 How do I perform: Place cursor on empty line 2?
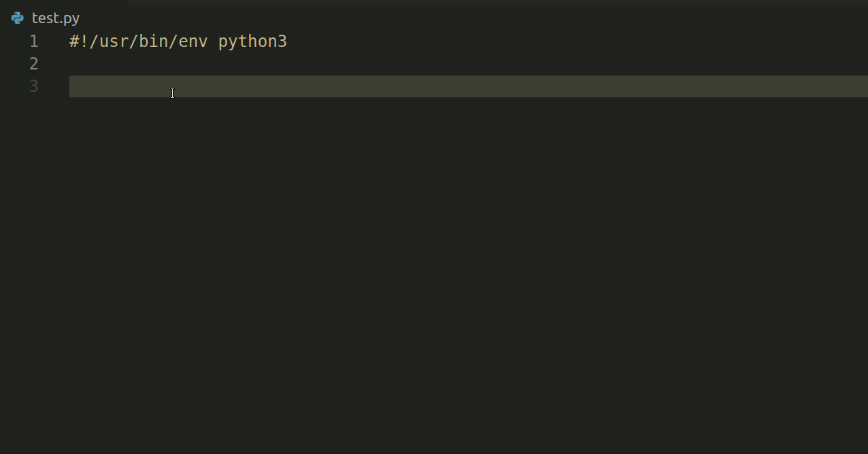click(x=468, y=64)
